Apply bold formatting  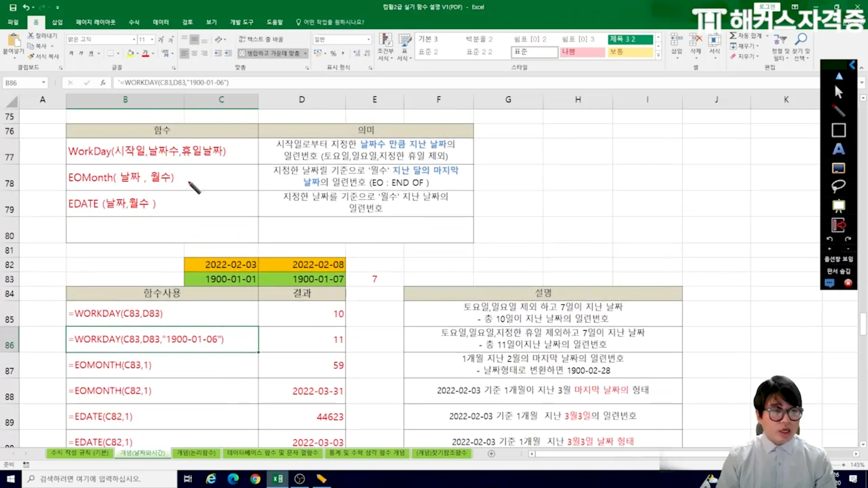(x=71, y=53)
